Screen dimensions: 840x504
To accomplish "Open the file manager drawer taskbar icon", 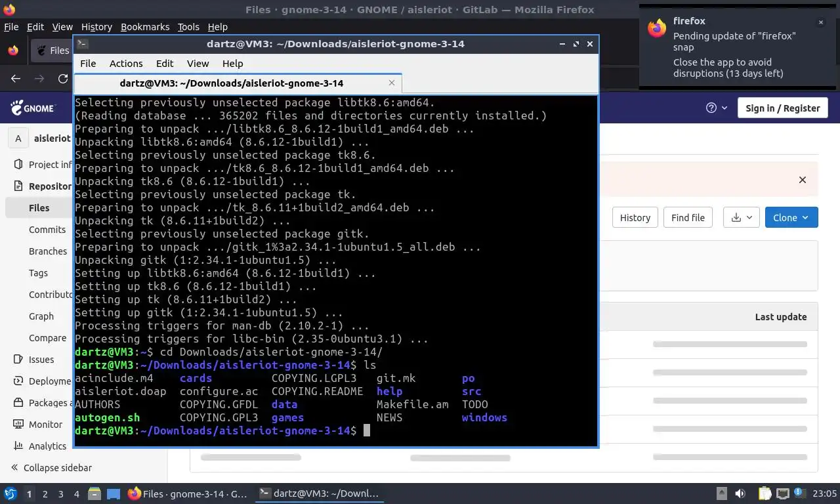I will [x=94, y=493].
